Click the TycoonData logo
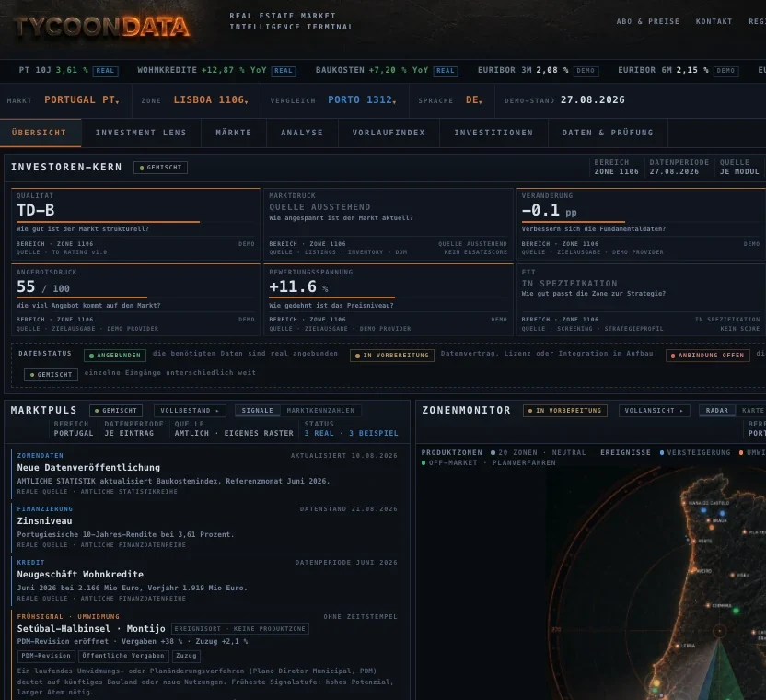Viewport: 766px width, 700px height. [101, 27]
